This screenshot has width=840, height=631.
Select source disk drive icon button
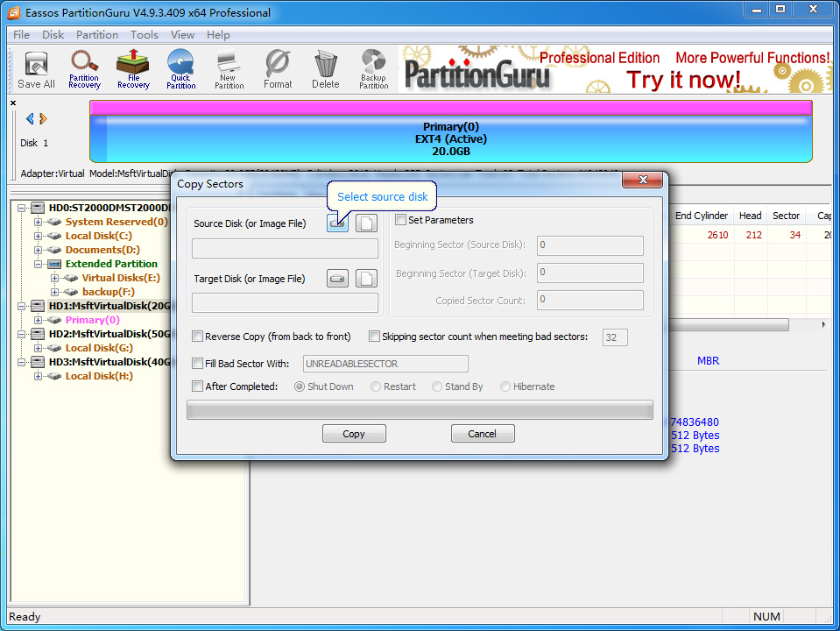pyautogui.click(x=337, y=223)
